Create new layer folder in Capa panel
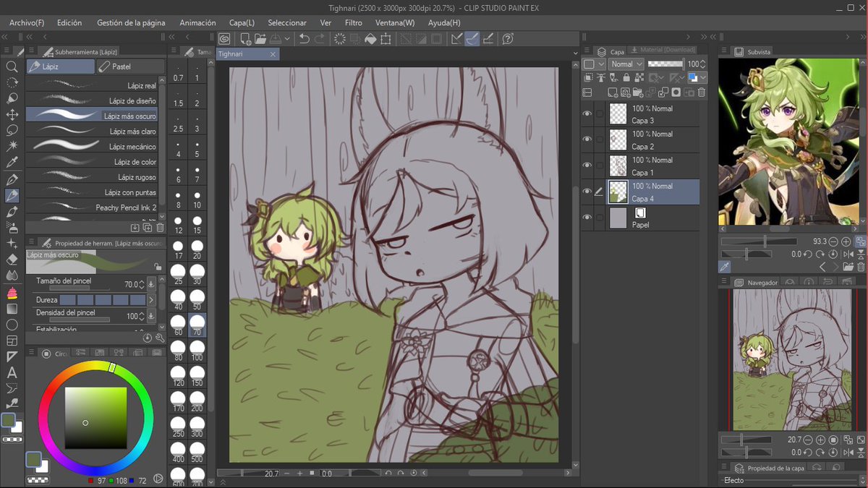The width and height of the screenshot is (868, 488). click(637, 93)
